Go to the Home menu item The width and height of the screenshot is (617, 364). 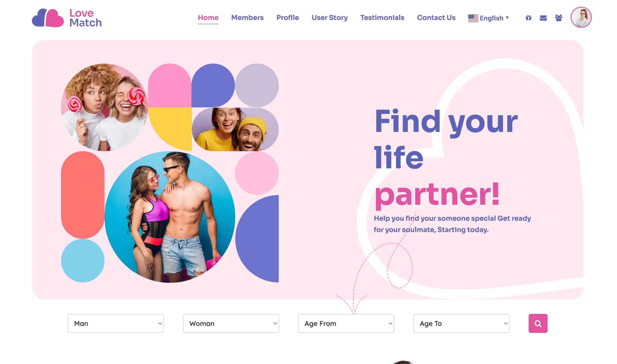coord(208,18)
